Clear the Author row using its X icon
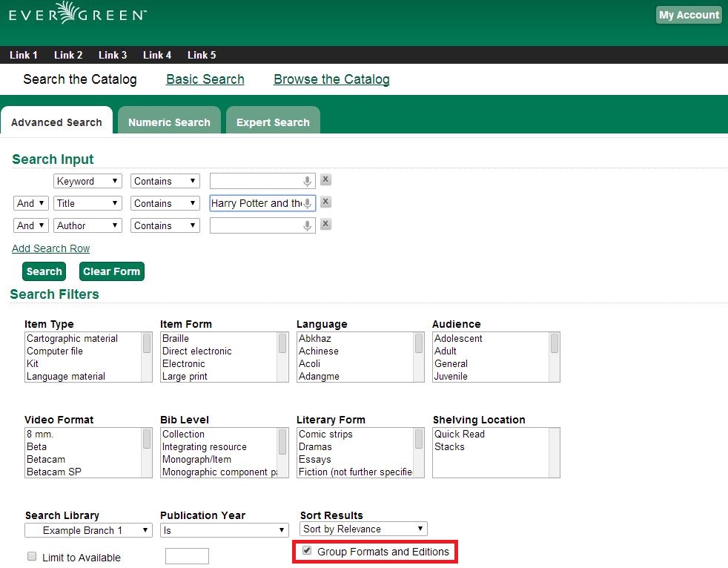Image resolution: width=728 pixels, height=568 pixels. click(325, 224)
